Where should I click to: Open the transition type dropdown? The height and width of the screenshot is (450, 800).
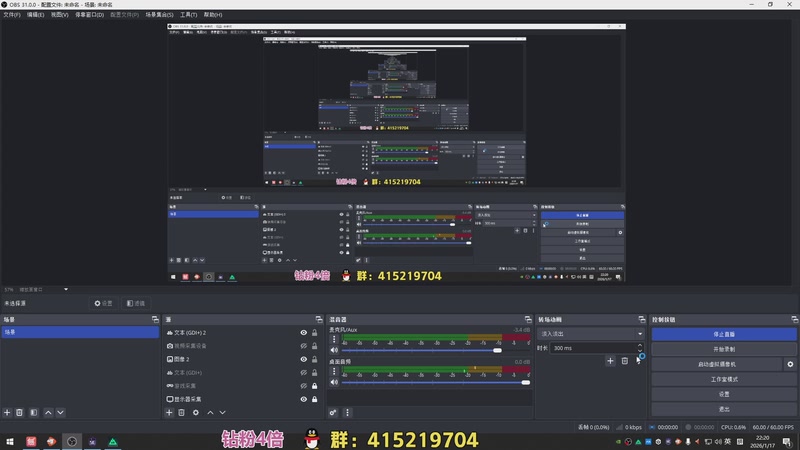point(591,334)
